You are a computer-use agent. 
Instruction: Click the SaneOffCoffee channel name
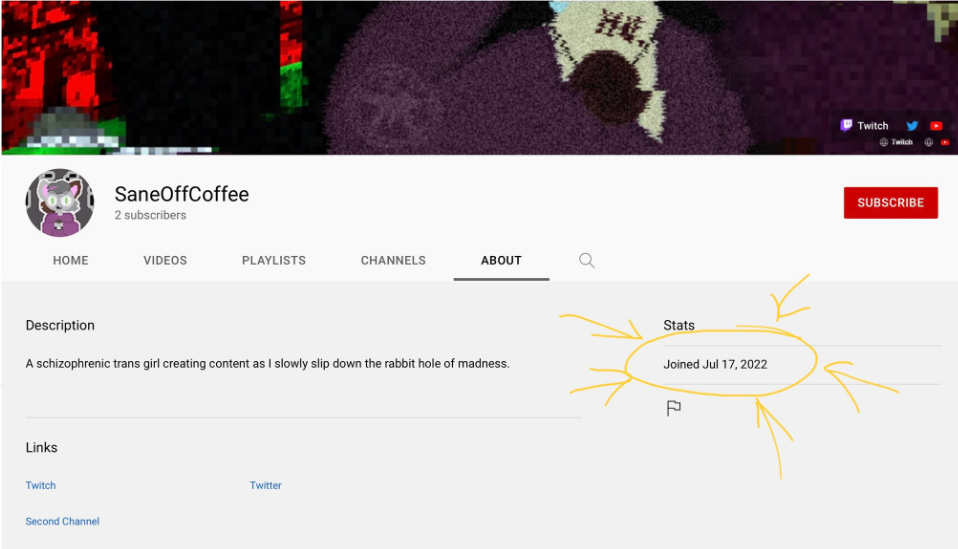click(x=181, y=194)
